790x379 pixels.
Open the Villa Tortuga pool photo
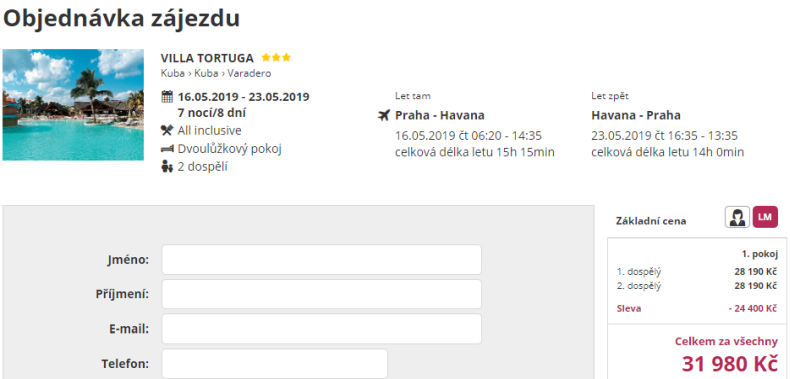click(x=73, y=105)
